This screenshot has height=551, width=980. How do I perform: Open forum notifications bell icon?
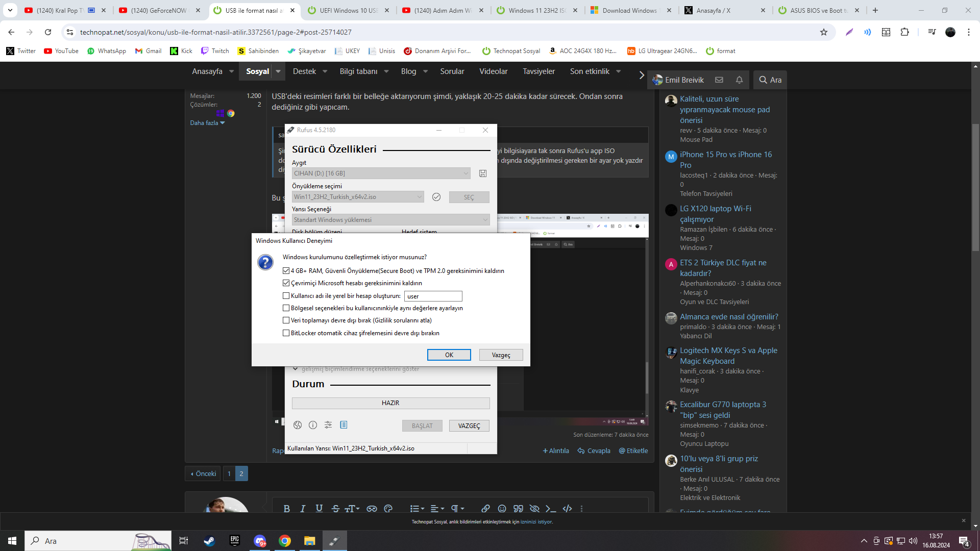click(x=739, y=80)
